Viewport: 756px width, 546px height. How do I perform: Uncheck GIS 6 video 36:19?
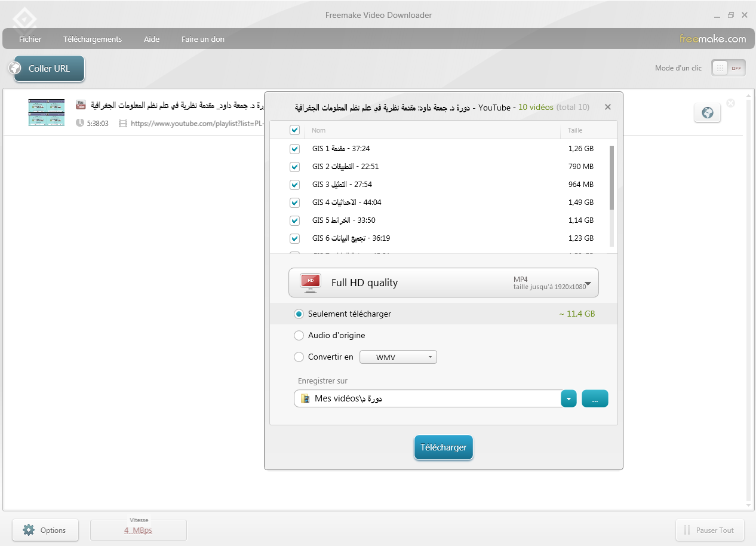[x=294, y=238]
